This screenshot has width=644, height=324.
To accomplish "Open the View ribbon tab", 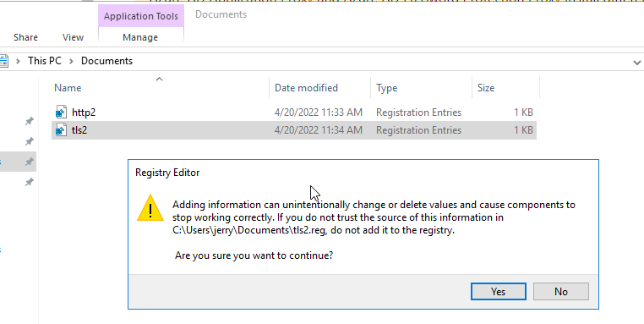I will [x=74, y=37].
